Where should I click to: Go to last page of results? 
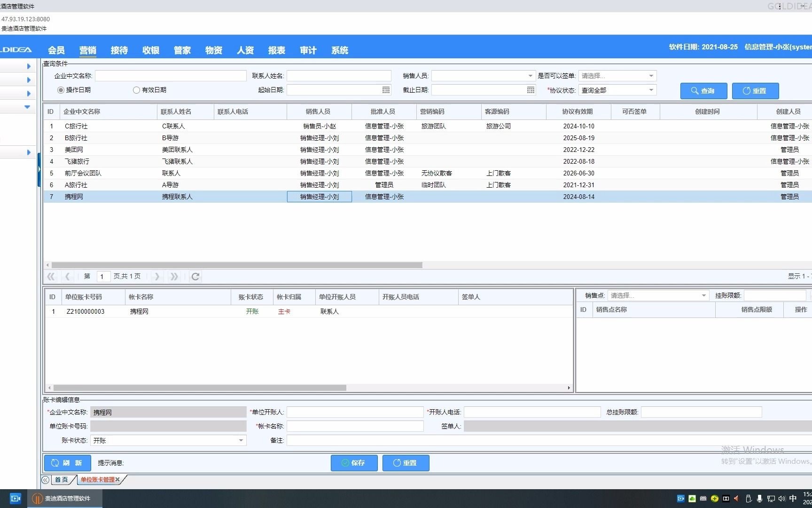174,277
